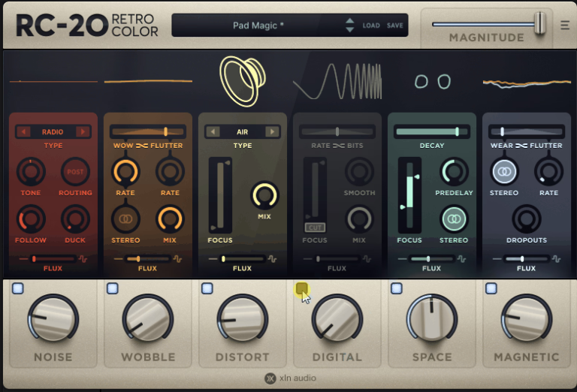Toggle the POST routing button
Screen dimensions: 577x392
75,172
